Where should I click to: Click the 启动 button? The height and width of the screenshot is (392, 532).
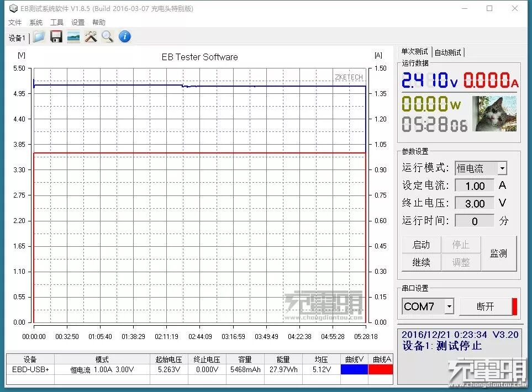pos(421,245)
